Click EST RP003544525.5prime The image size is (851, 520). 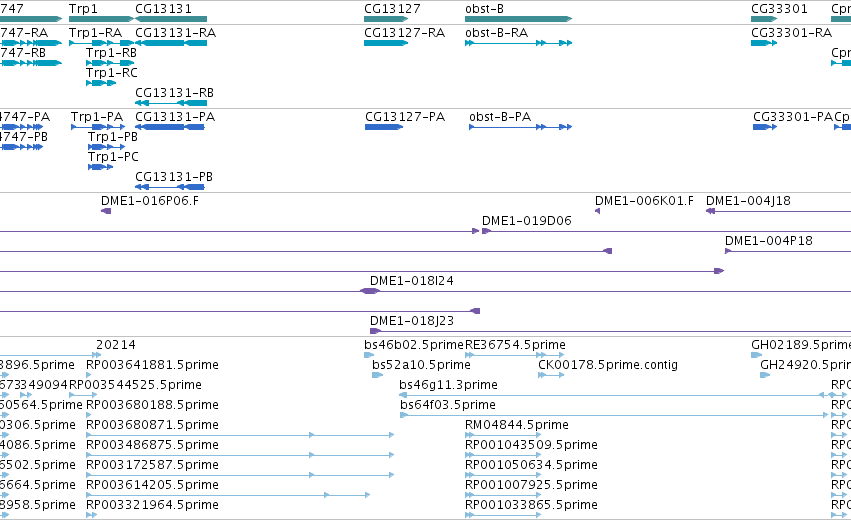click(x=83, y=395)
